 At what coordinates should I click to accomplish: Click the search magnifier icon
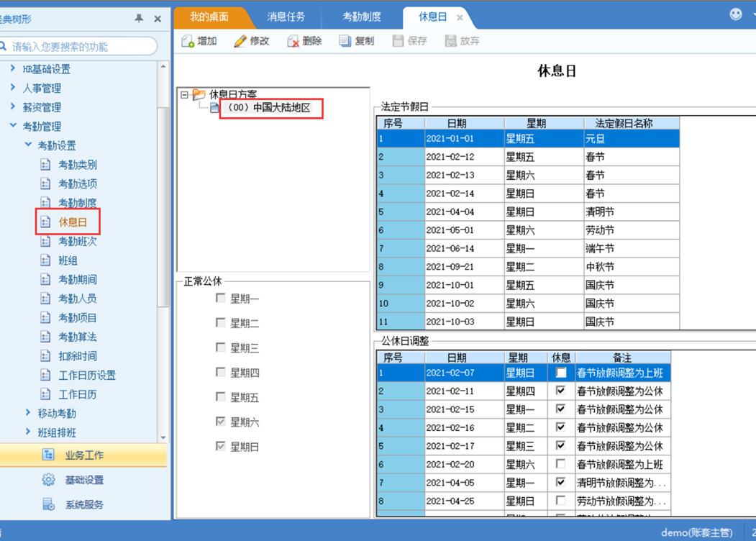click(3, 46)
